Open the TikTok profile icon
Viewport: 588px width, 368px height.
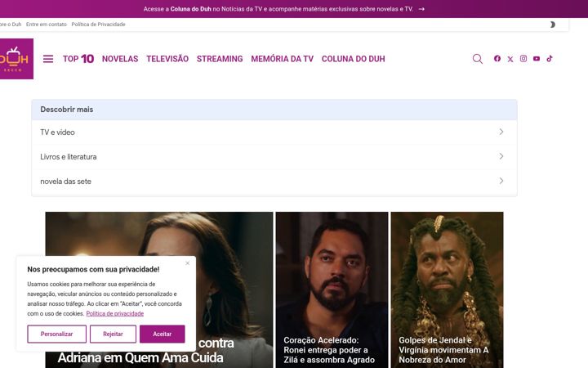[550, 59]
